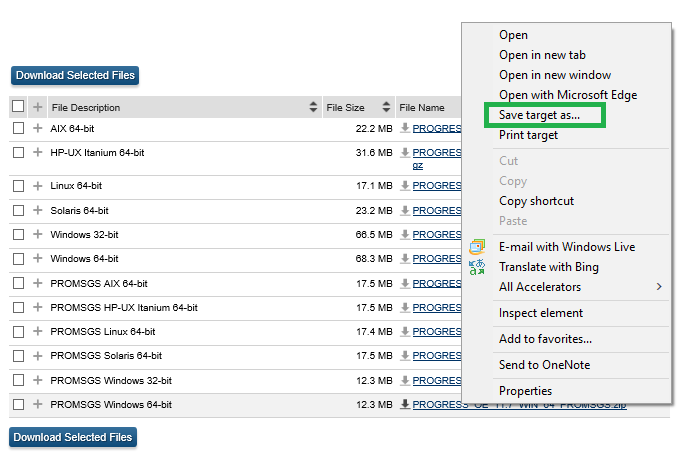Expand details for Windows 64-bit row

(x=38, y=259)
